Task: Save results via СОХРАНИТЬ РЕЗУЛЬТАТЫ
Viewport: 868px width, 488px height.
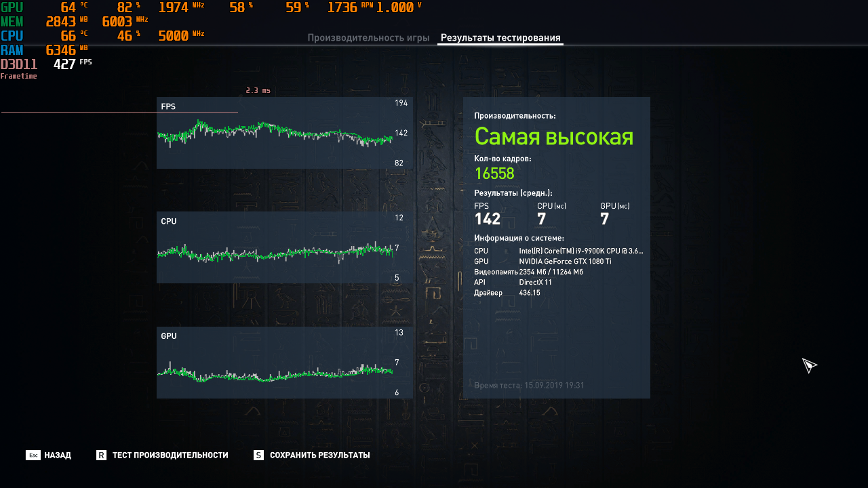Action: [312, 455]
